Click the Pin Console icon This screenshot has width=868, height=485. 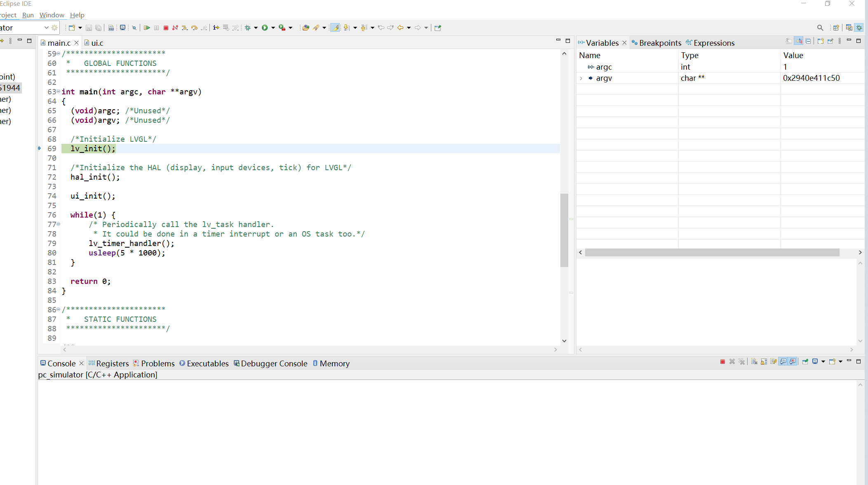coord(805,361)
